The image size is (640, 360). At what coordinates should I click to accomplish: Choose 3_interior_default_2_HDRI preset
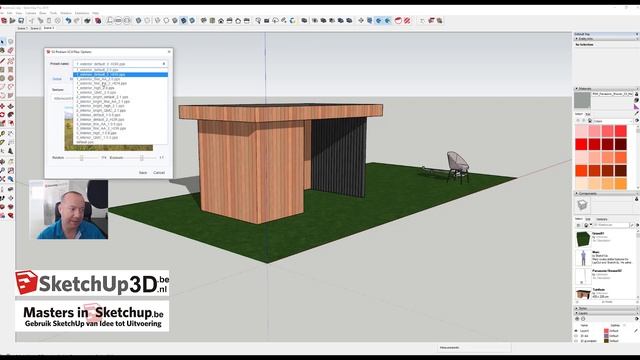coord(120,120)
